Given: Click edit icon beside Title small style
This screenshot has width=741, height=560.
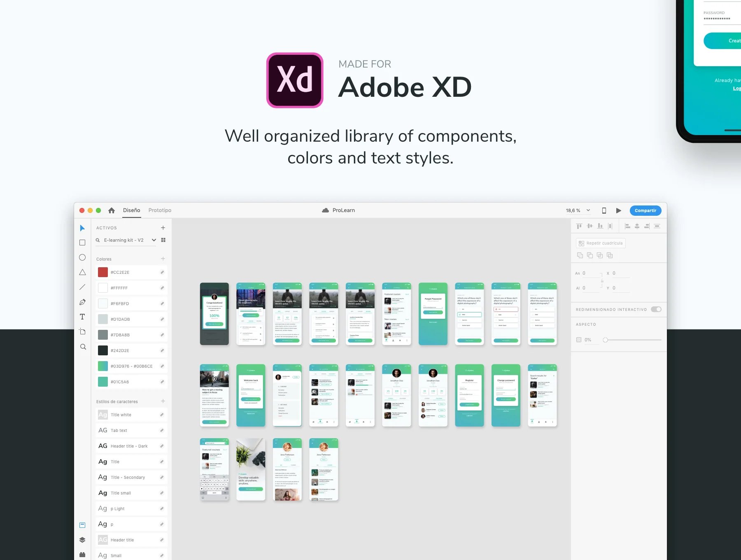Looking at the screenshot, I should click(162, 493).
